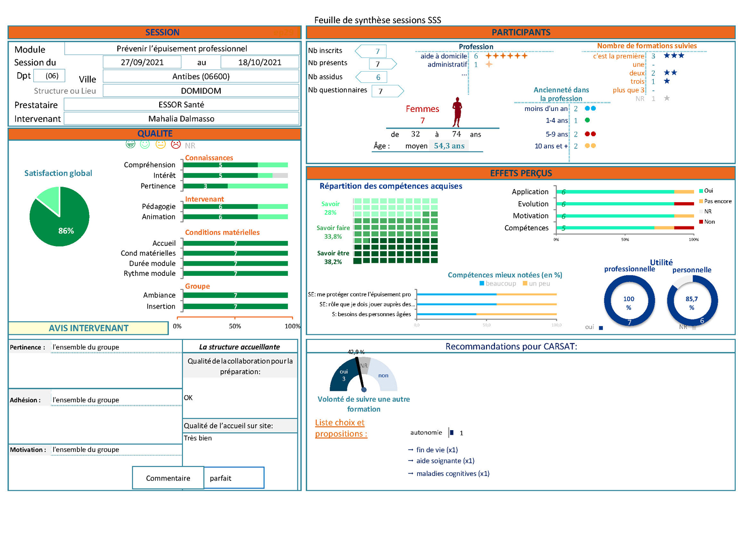Click the Compréhension satisfaction bar
Image resolution: width=756 pixels, height=535 pixels.
coord(235,165)
